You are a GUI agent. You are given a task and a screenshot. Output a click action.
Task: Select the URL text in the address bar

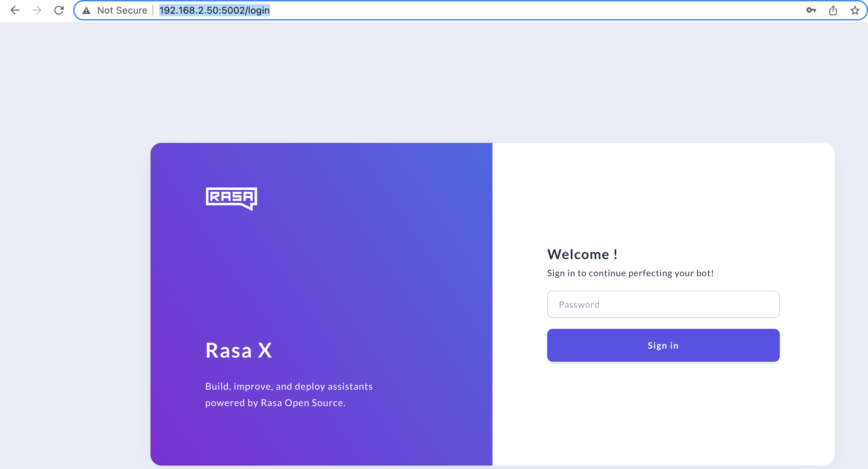pyautogui.click(x=214, y=10)
